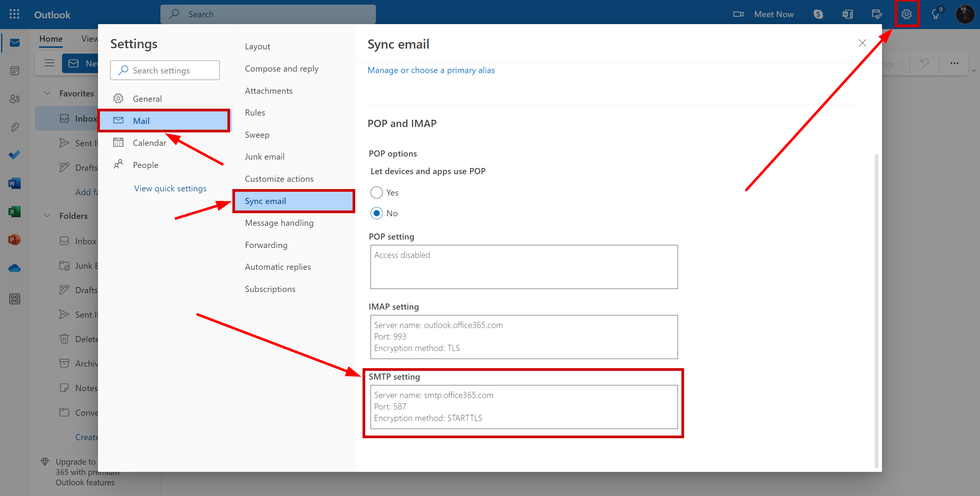Open the Calendar app in sidebar
The width and height of the screenshot is (980, 496).
(x=15, y=71)
